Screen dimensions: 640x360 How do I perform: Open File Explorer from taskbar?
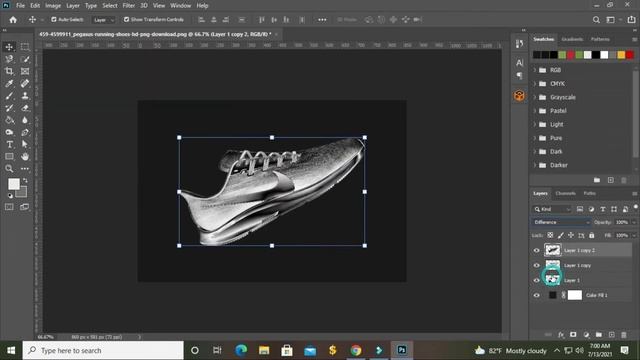264,350
